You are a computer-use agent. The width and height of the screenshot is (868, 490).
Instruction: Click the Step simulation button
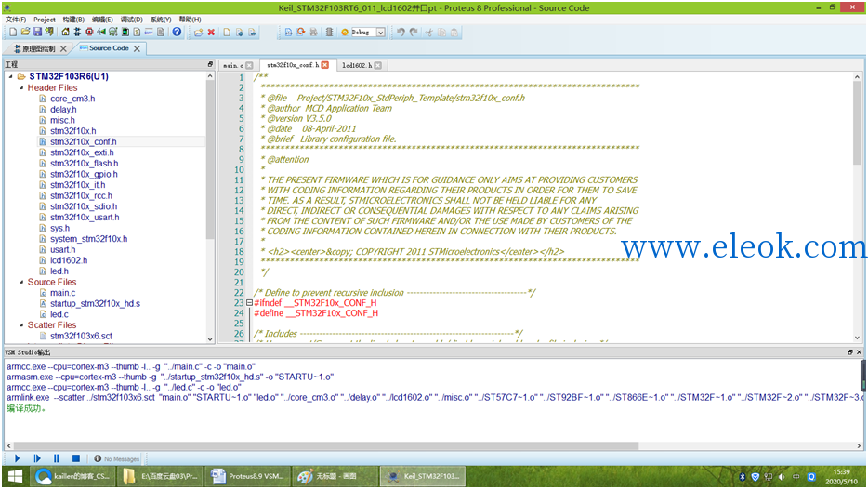pos(36,458)
